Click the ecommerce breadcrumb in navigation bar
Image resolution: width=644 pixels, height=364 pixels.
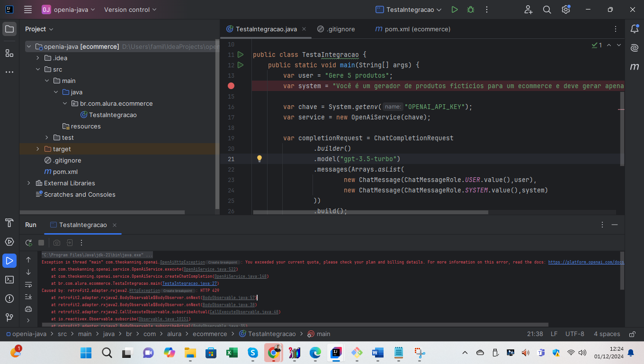click(210, 334)
